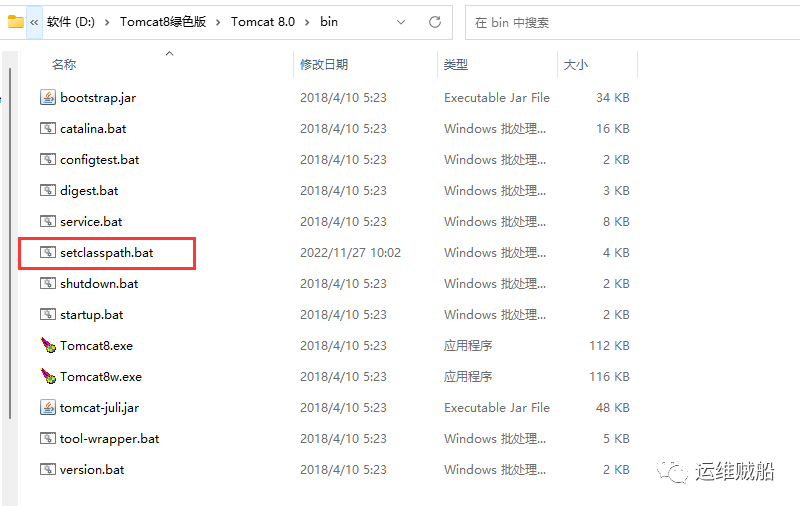Click the startup.bat file icon

(x=47, y=315)
